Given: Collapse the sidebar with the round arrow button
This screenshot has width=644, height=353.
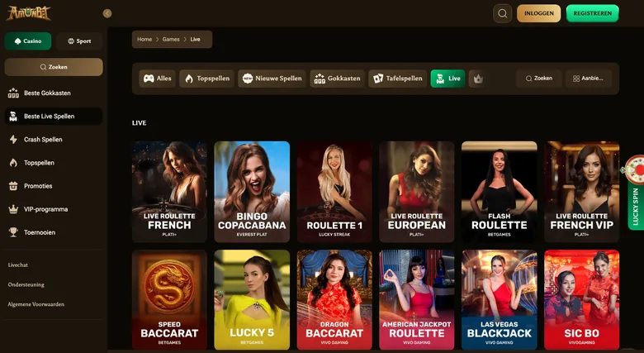Looking at the screenshot, I should (x=107, y=13).
